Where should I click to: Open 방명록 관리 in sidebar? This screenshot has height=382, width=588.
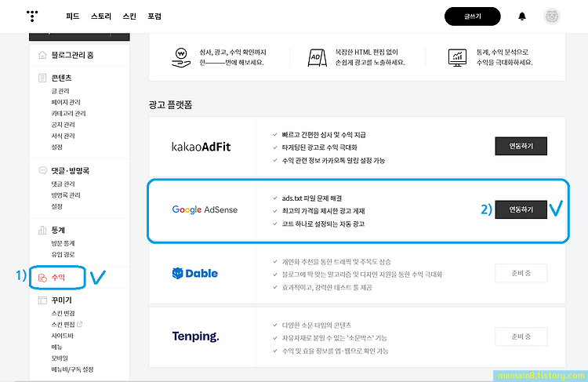pos(66,195)
